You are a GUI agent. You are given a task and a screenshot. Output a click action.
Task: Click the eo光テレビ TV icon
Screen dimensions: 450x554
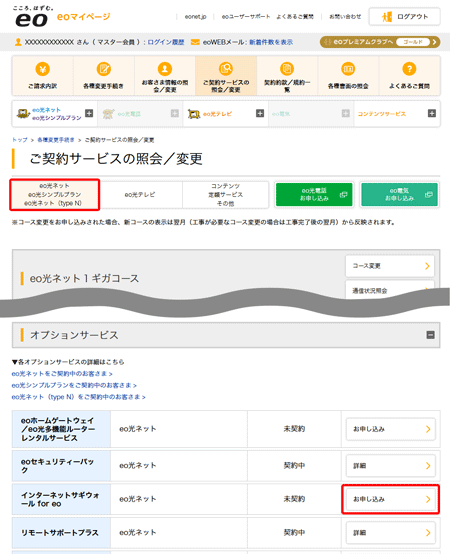pyautogui.click(x=194, y=114)
